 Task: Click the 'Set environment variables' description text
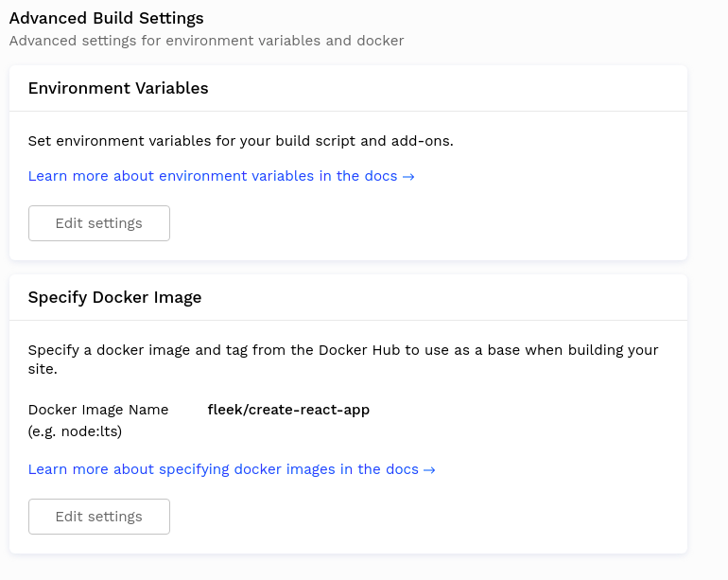click(x=240, y=141)
